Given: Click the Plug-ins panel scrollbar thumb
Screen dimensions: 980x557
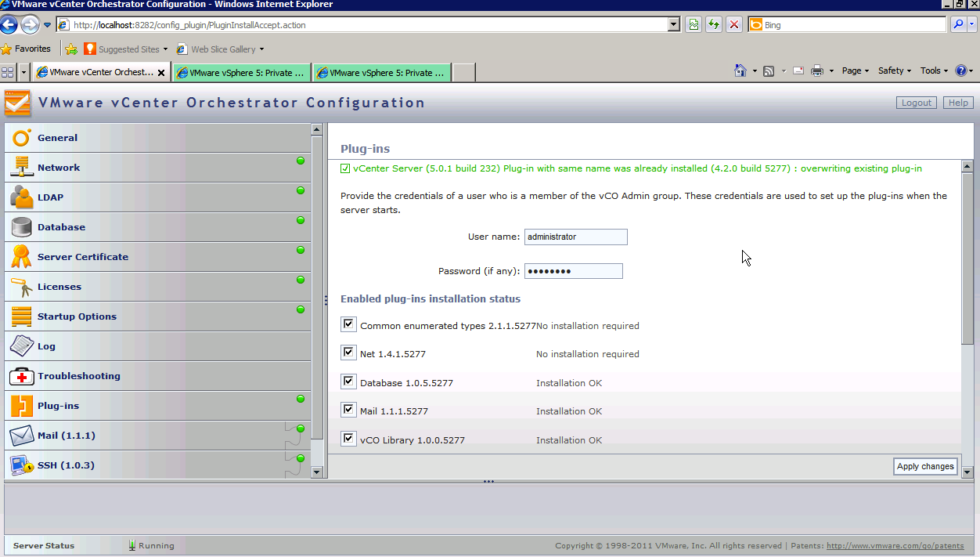Looking at the screenshot, I should 967,259.
